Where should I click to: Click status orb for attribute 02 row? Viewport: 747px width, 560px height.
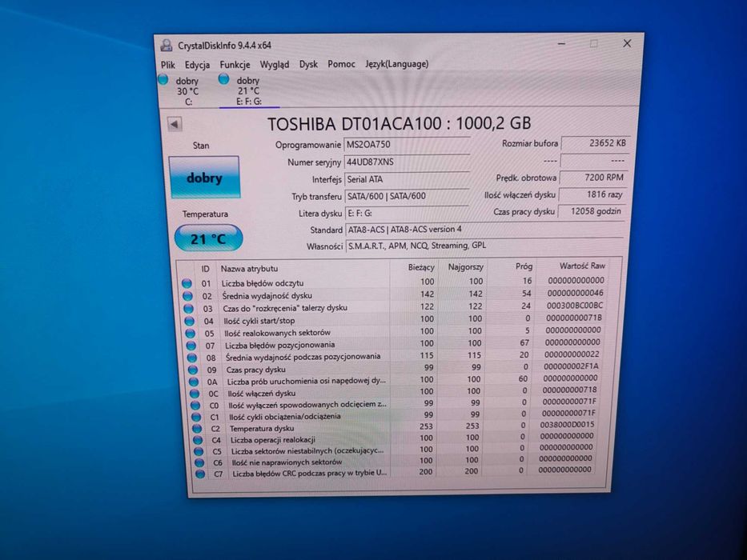click(x=187, y=296)
